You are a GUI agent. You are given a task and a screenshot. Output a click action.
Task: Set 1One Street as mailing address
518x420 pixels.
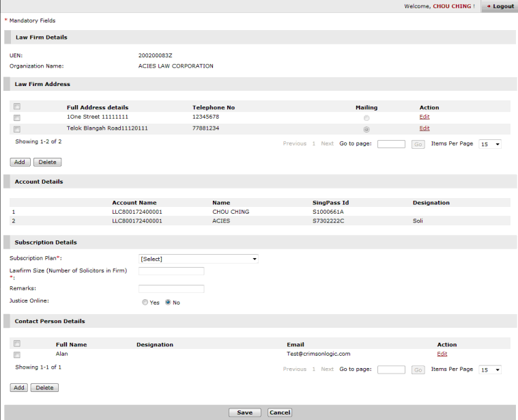[x=366, y=118]
